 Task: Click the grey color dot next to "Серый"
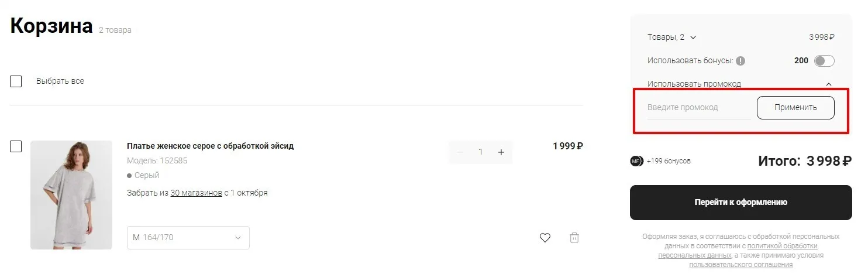(129, 176)
